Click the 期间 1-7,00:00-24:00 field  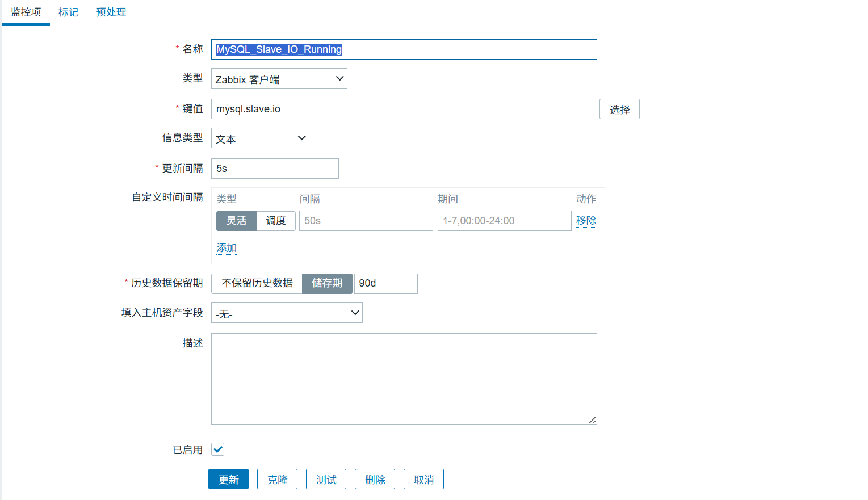pos(504,221)
